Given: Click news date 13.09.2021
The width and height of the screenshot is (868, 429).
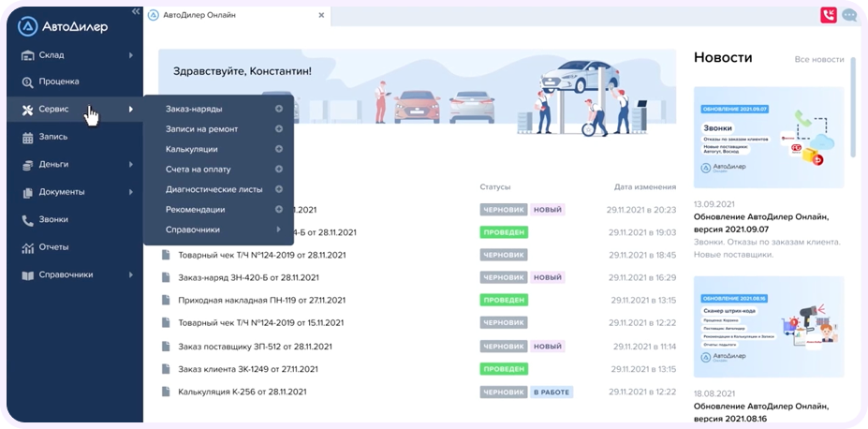Looking at the screenshot, I should coord(714,204).
